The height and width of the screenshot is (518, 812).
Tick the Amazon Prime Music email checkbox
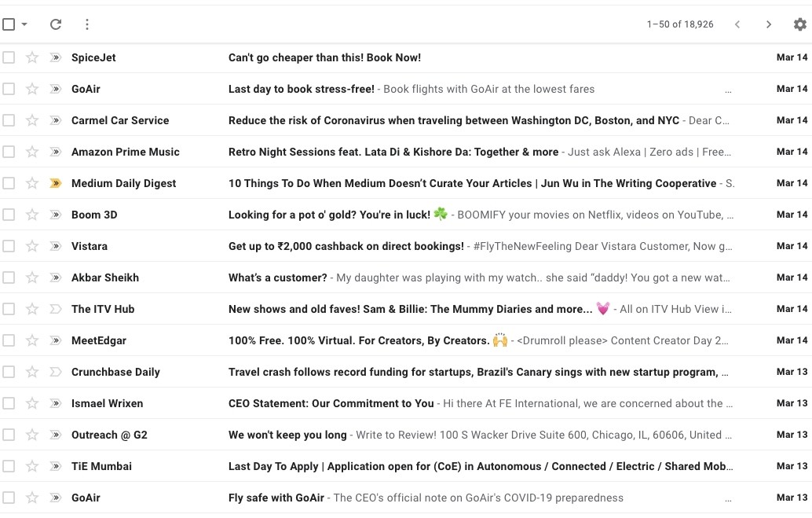[x=9, y=152]
